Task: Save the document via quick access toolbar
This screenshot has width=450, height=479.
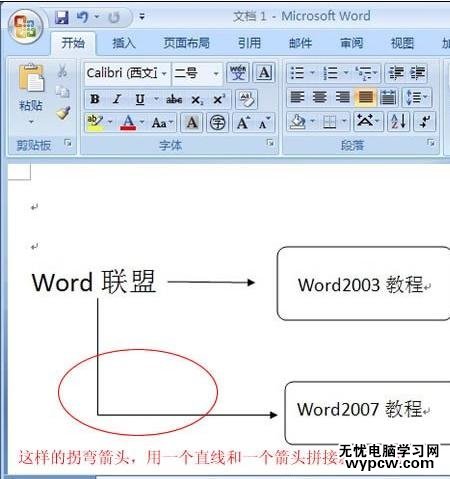Action: 62,17
